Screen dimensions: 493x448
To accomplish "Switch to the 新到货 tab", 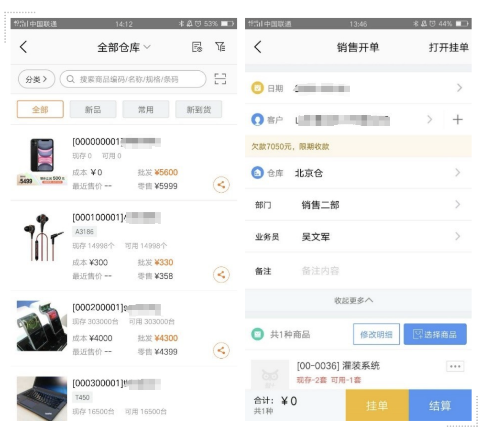I will pos(199,109).
